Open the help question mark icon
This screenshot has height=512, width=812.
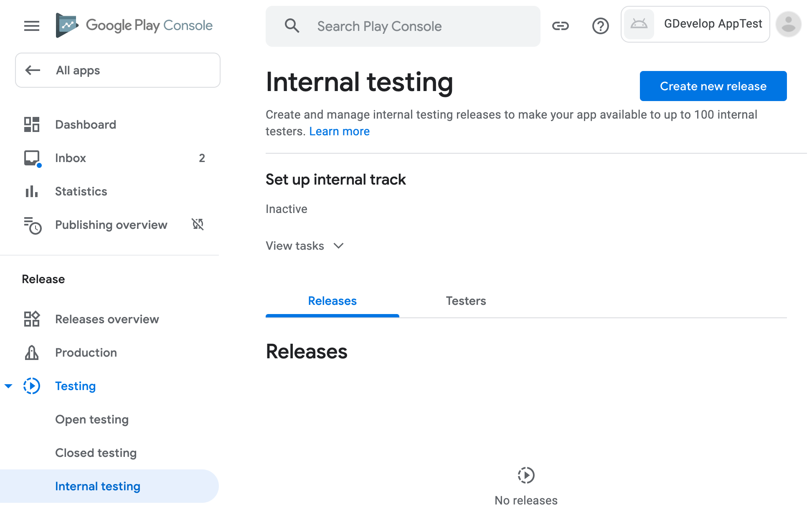click(x=600, y=26)
